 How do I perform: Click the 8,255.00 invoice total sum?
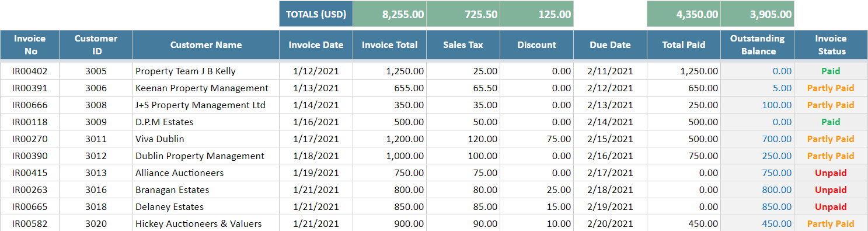389,14
